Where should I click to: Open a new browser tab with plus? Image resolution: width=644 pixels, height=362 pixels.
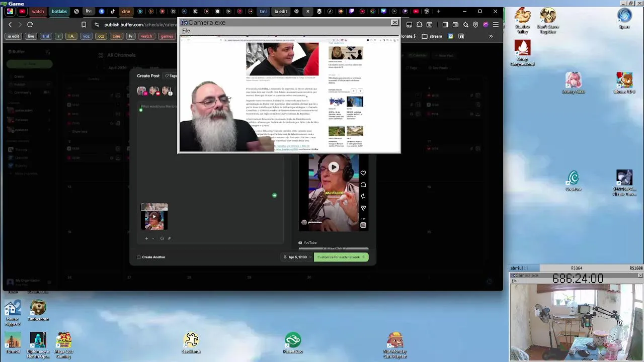point(438,11)
